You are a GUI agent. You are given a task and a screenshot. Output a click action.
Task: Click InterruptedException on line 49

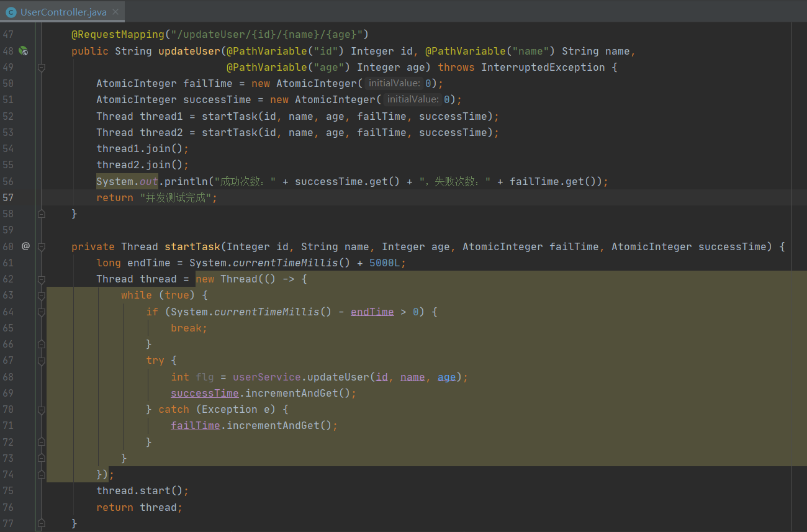(543, 67)
